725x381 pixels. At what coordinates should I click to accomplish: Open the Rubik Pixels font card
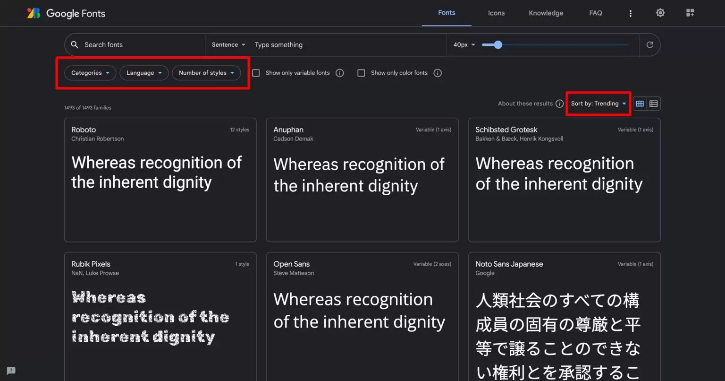(160, 317)
